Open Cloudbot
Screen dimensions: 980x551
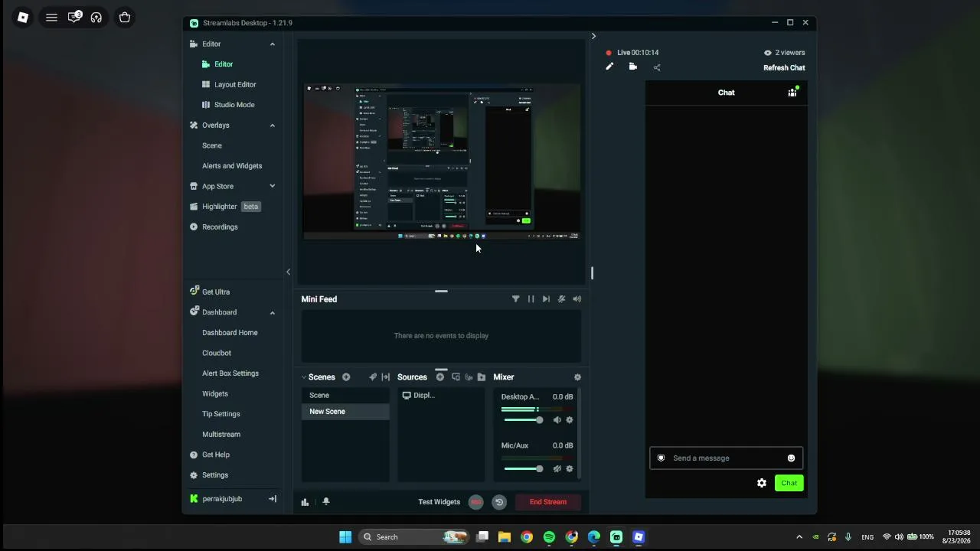click(x=217, y=354)
